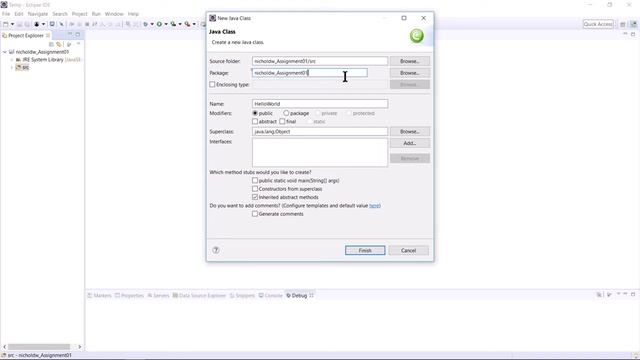The height and width of the screenshot is (360, 640).
Task: Minimize the bottom Debug view panel
Action: 625,294
